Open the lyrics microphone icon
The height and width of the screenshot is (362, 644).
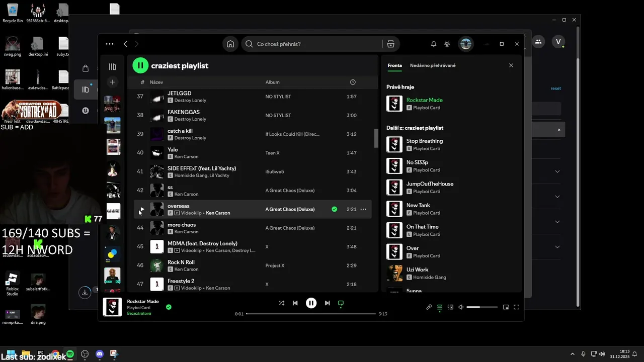[429, 307]
